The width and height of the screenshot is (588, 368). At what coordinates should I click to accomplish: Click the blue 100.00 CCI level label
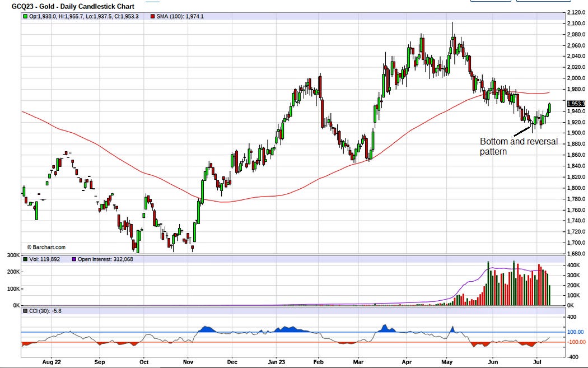click(575, 332)
